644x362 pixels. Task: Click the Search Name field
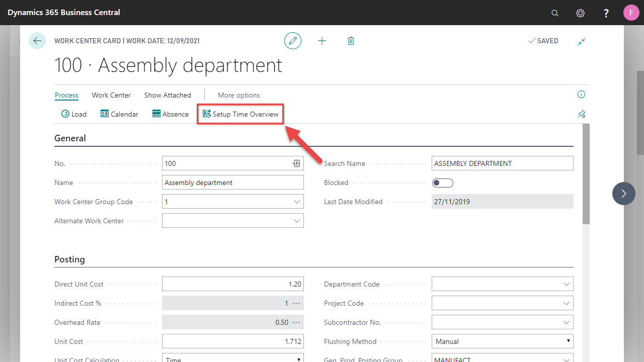[x=503, y=163]
